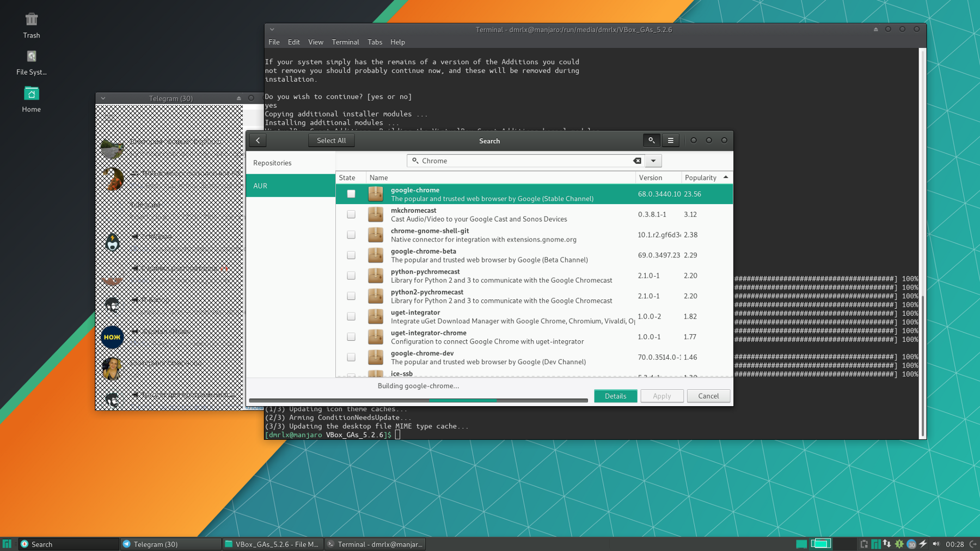This screenshot has height=551, width=980.
Task: Click the Chrome search input field
Action: (x=525, y=161)
